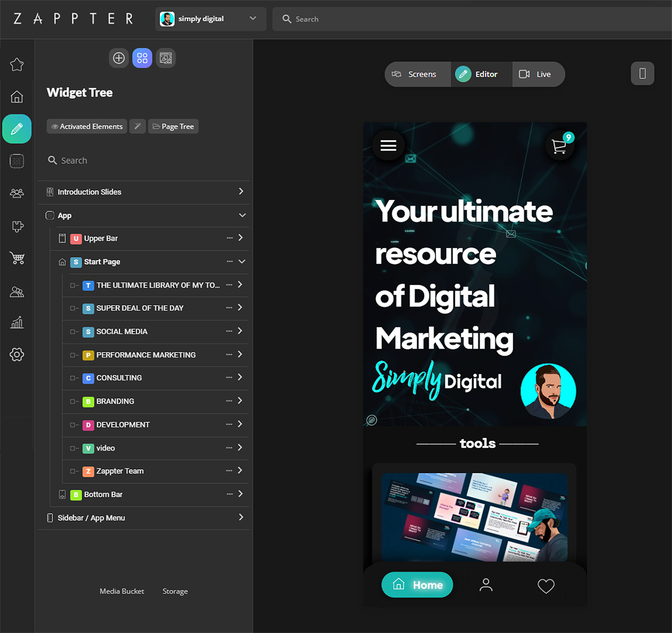Click the Widget Tree search field
672x633 pixels.
[144, 160]
